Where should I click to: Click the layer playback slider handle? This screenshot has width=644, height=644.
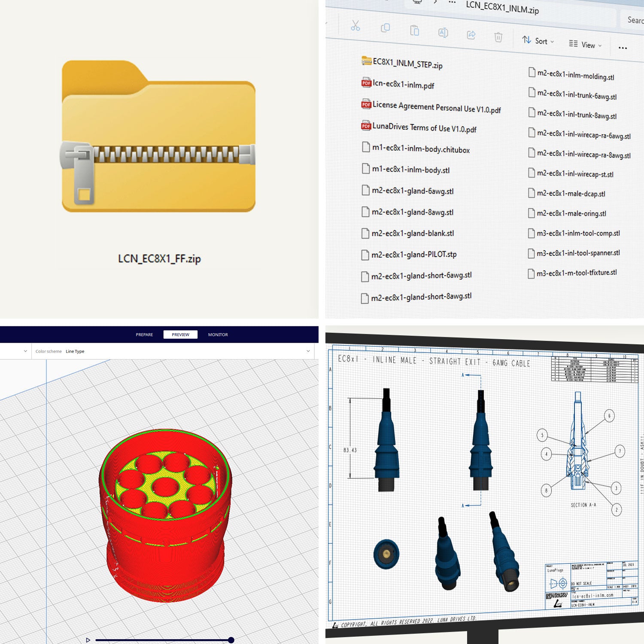coord(231,639)
